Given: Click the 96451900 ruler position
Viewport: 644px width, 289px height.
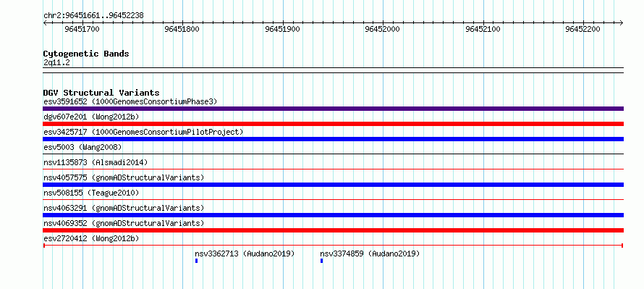Looking at the screenshot, I should 283,29.
